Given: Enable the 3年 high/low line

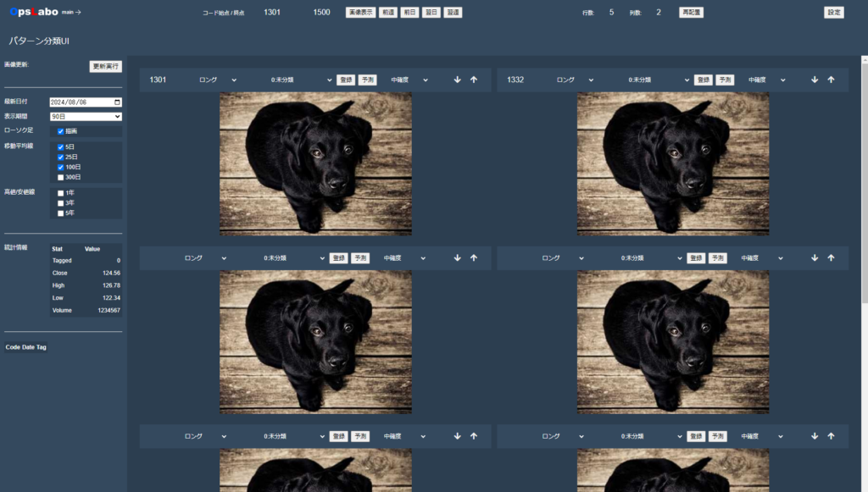Looking at the screenshot, I should tap(60, 203).
